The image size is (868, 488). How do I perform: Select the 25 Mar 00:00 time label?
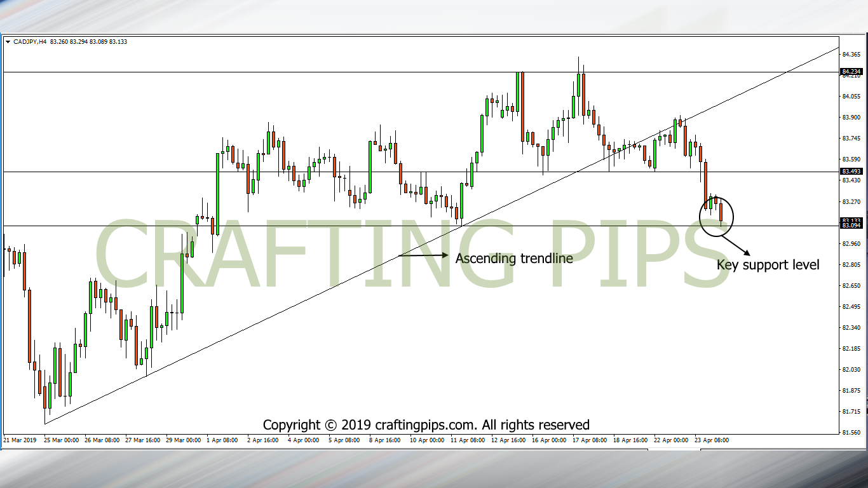click(x=61, y=440)
